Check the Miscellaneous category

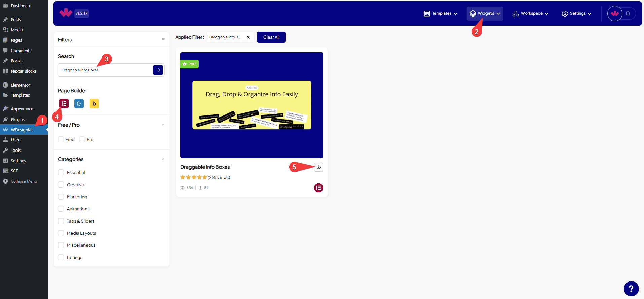pyautogui.click(x=61, y=245)
